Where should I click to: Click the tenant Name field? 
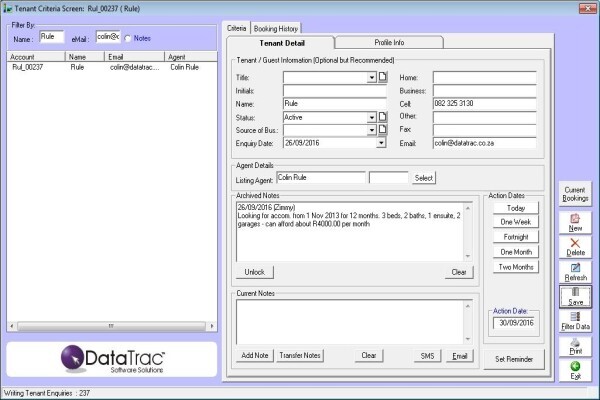335,104
